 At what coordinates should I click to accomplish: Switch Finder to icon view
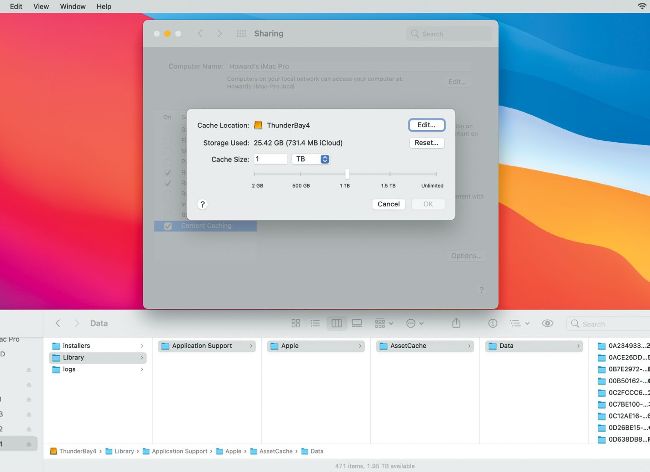(296, 323)
